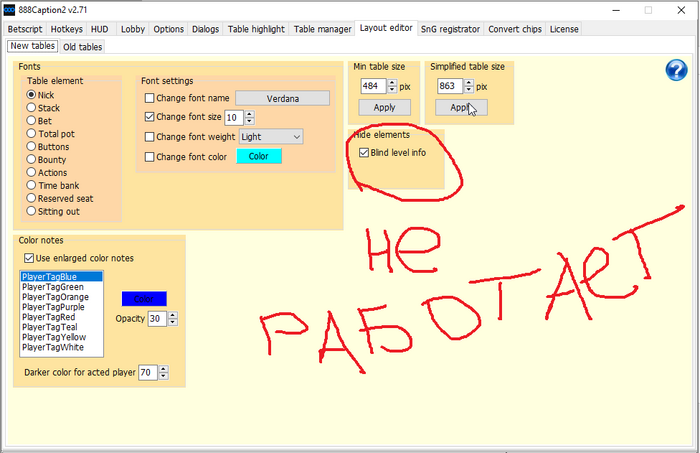Select PlayerTagYellow in the list
This screenshot has height=453, width=700.
62,337
